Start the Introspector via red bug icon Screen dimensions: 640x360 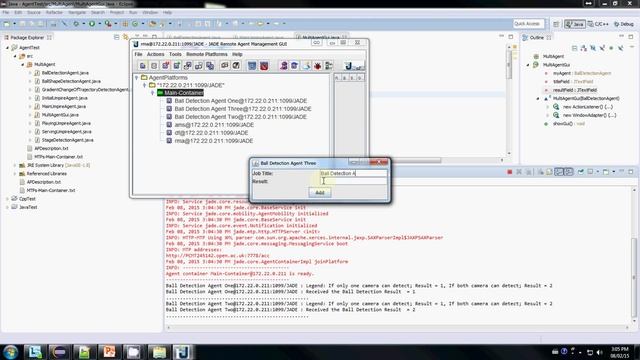click(x=318, y=66)
